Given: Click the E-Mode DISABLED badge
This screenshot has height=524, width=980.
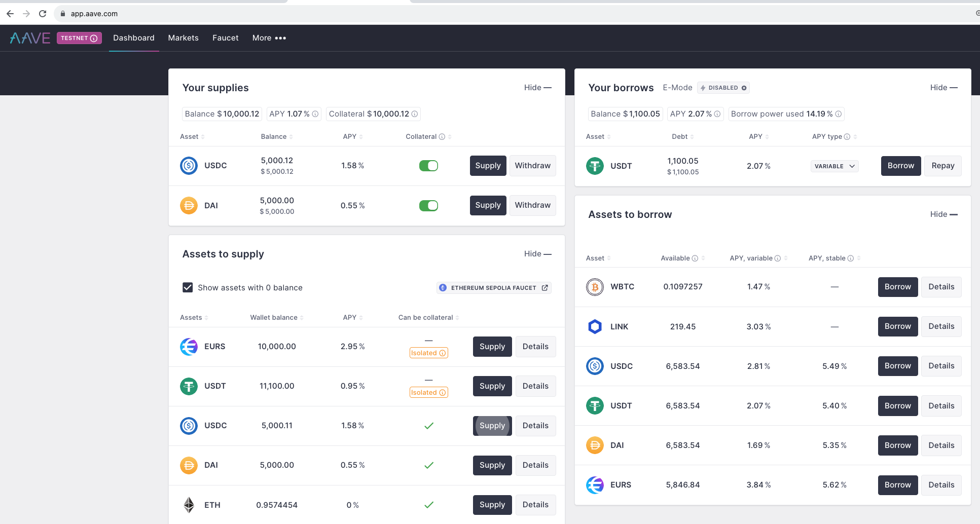Looking at the screenshot, I should pyautogui.click(x=723, y=88).
